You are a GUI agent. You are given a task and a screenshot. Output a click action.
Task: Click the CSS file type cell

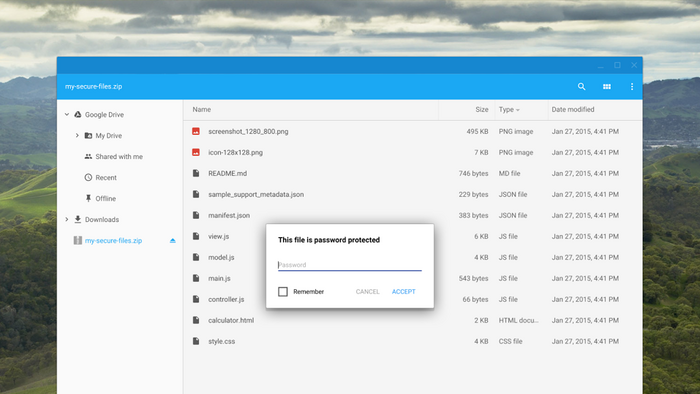click(510, 341)
